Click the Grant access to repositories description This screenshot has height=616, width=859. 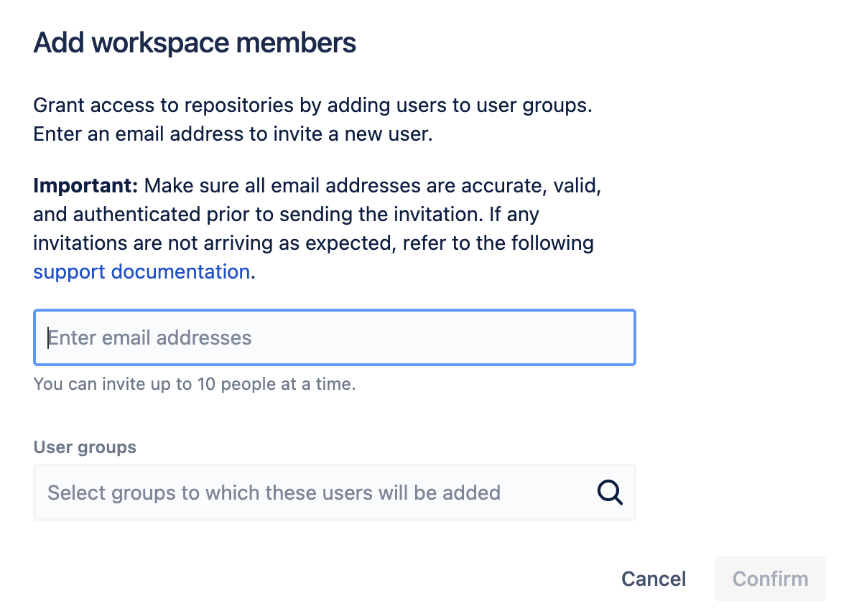[312, 106]
